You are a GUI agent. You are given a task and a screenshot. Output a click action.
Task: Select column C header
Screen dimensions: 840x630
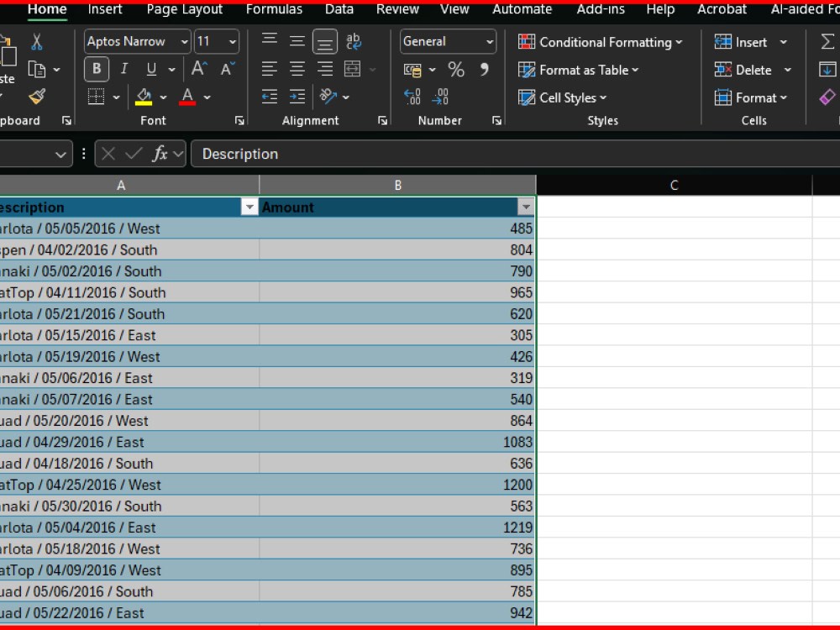[674, 186]
